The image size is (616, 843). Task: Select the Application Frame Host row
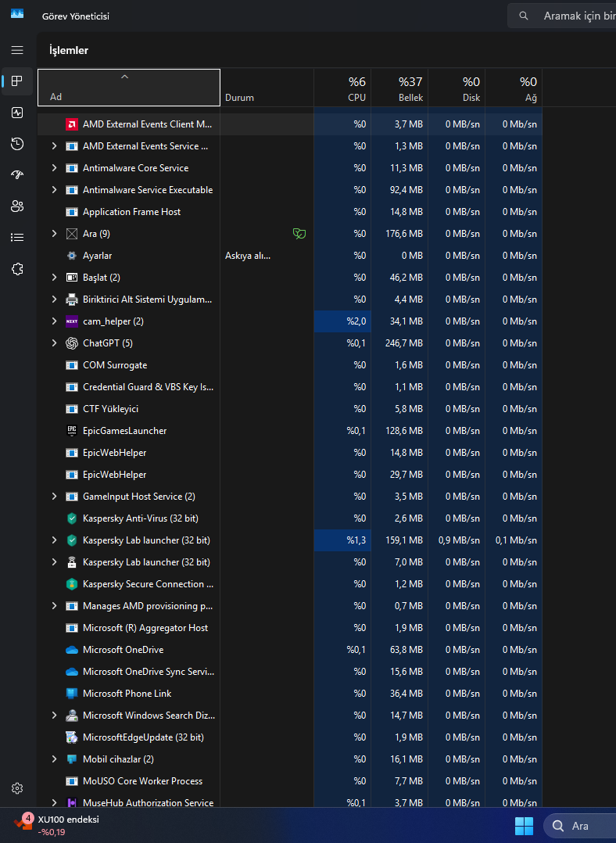(290, 212)
